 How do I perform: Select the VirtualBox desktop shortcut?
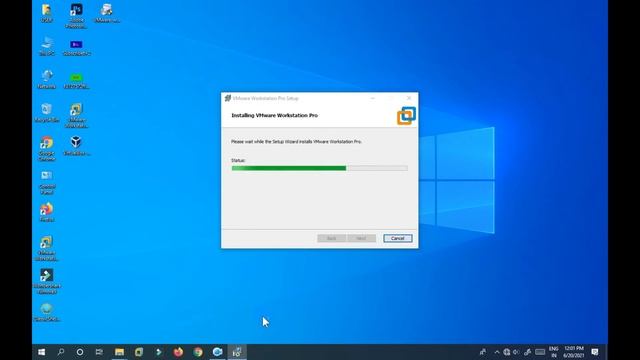pos(76,146)
